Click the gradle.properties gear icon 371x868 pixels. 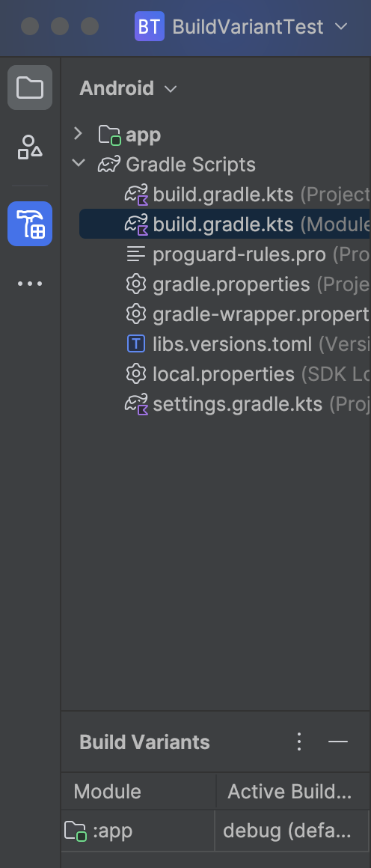point(135,284)
